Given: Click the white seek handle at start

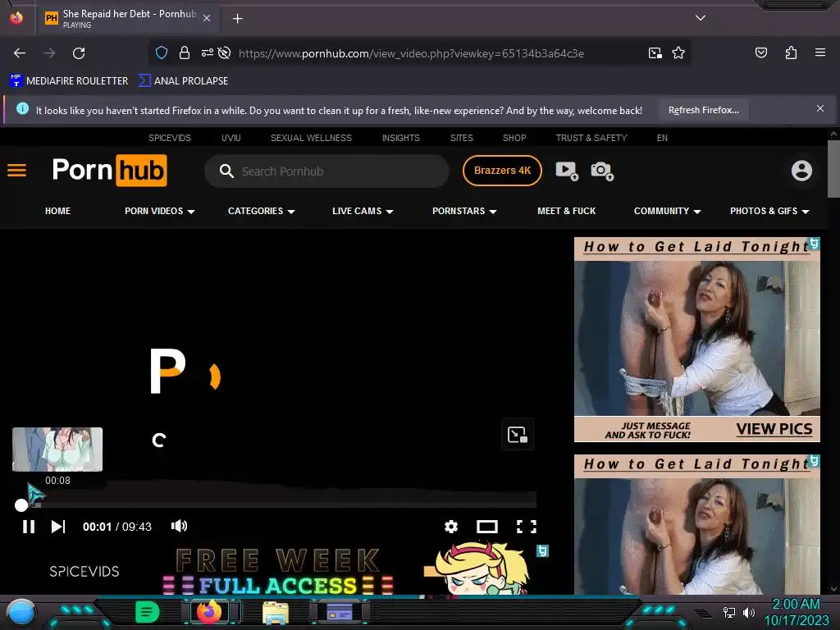Looking at the screenshot, I should click(x=21, y=504).
